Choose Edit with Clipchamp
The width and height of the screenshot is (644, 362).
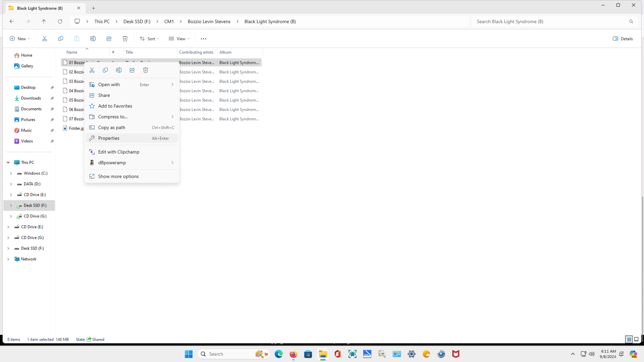(x=132, y=152)
